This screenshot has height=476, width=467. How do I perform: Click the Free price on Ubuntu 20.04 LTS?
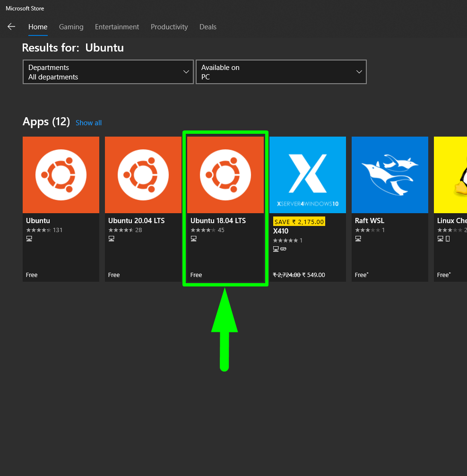[x=114, y=275]
